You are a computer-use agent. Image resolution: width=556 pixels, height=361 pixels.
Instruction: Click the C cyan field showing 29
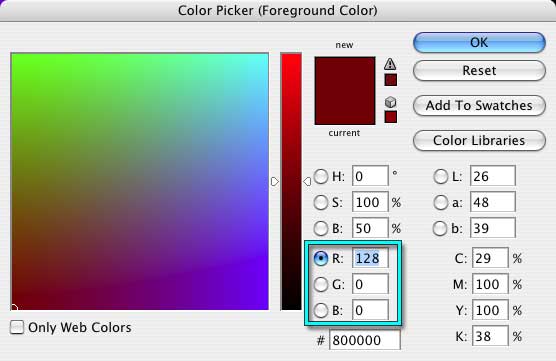pos(490,258)
